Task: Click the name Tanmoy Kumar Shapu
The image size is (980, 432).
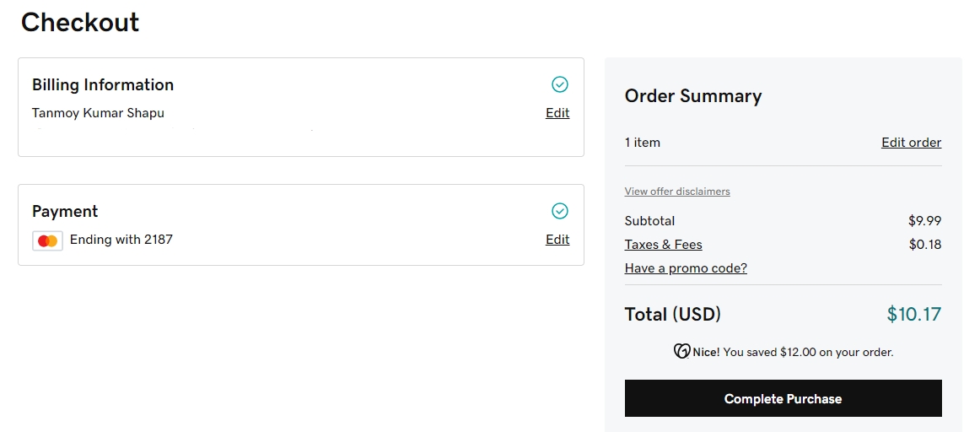Action: point(98,113)
